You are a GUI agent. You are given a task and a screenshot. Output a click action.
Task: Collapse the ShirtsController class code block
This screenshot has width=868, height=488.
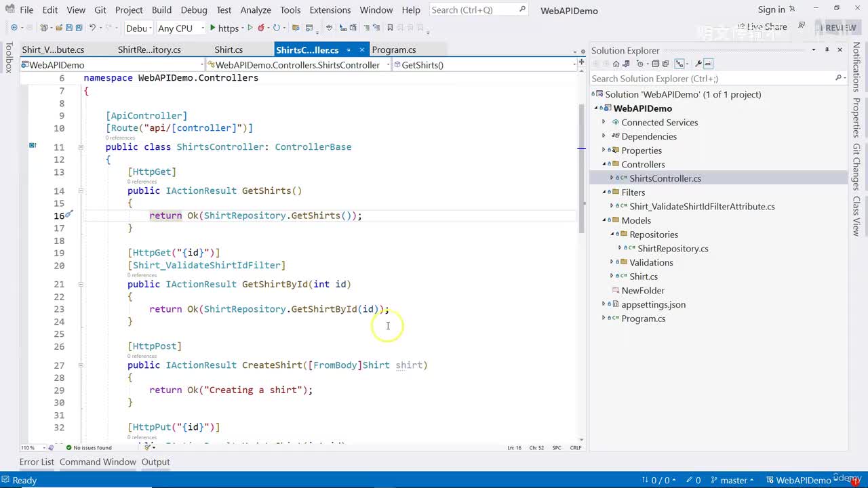click(81, 147)
